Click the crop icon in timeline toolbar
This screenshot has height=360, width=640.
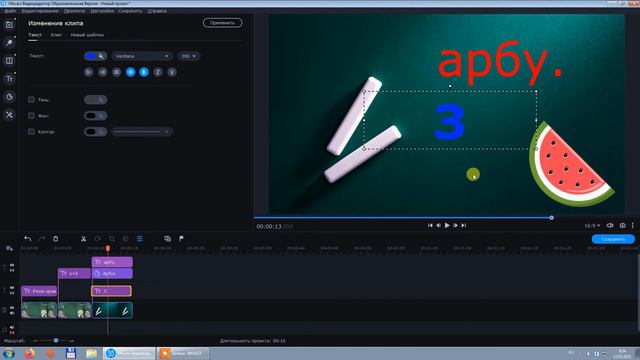pos(112,239)
